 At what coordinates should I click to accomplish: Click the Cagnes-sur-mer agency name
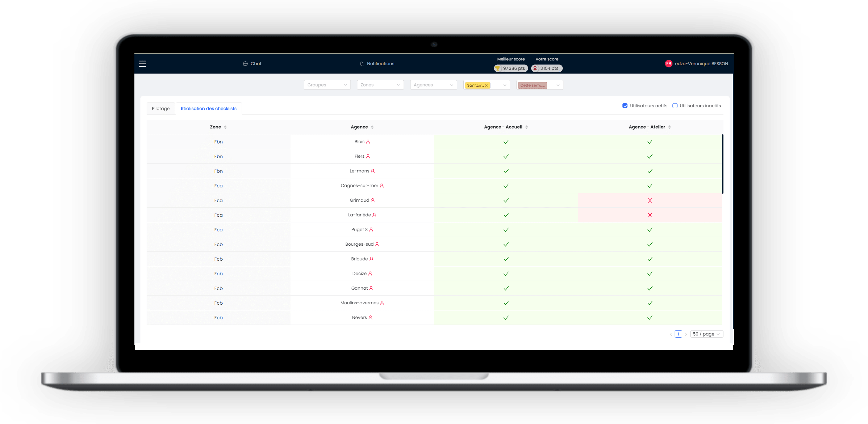tap(359, 186)
